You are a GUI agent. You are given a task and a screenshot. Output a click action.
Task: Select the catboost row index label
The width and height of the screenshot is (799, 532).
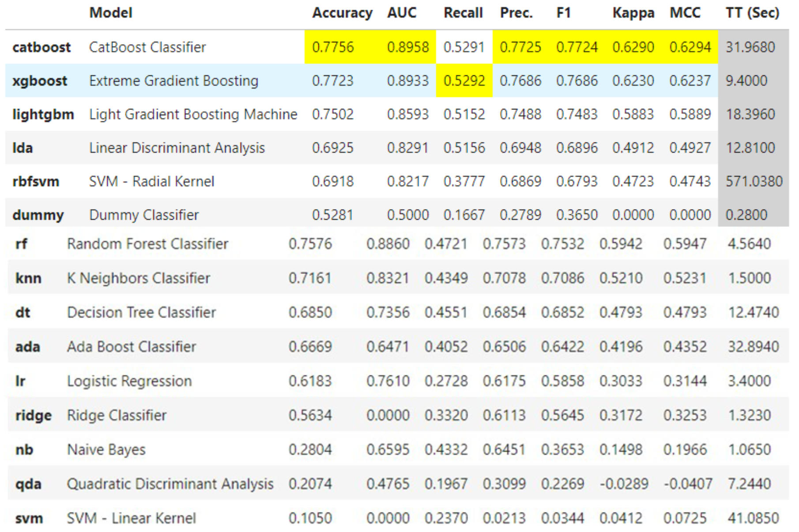coord(41,47)
